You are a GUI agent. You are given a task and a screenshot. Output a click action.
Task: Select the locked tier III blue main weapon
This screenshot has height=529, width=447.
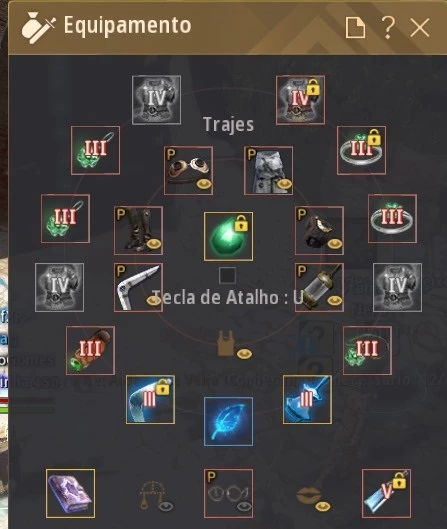[150, 399]
